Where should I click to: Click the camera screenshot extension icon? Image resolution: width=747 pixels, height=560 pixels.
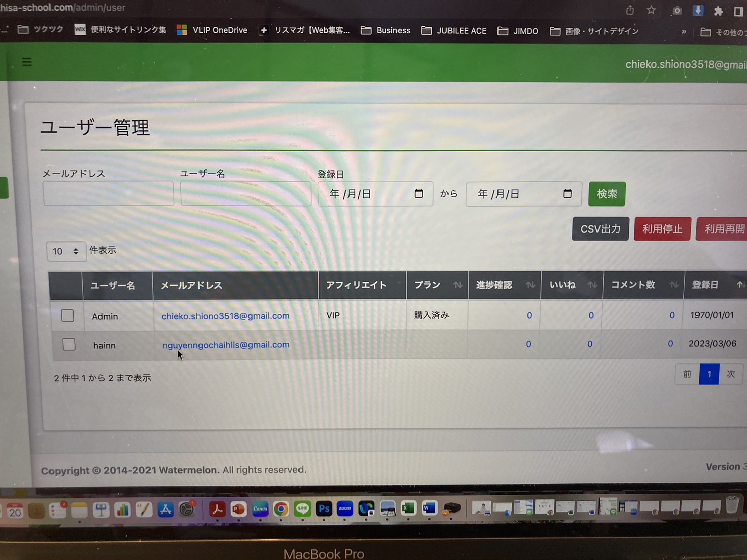tap(677, 11)
